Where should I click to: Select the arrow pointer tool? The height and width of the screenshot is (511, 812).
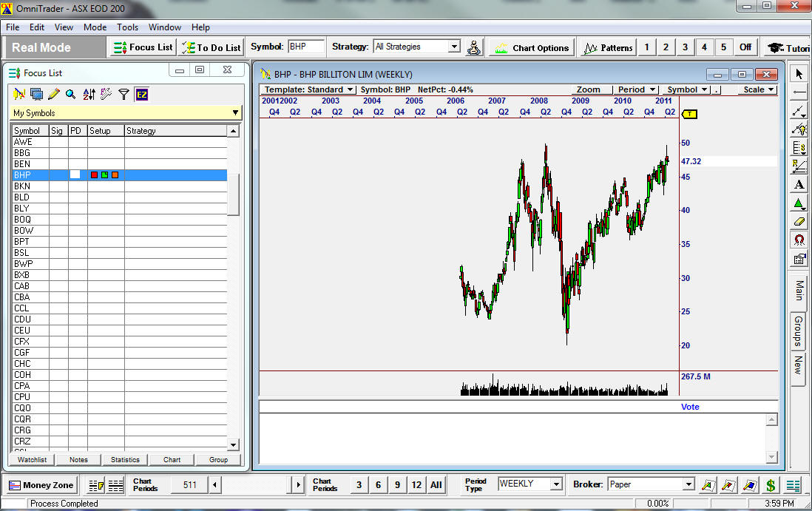[x=799, y=73]
